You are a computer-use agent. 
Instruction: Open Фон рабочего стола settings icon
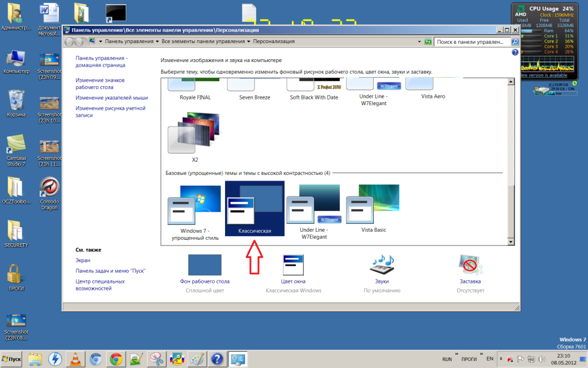(205, 264)
